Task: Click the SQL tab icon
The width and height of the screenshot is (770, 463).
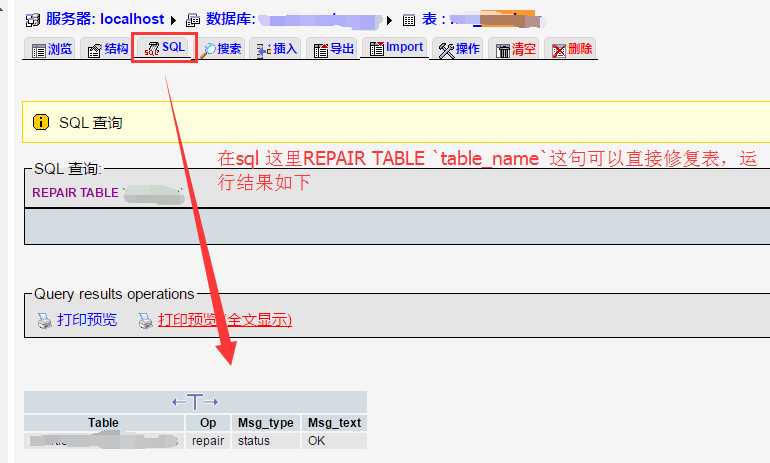Action: click(x=152, y=48)
